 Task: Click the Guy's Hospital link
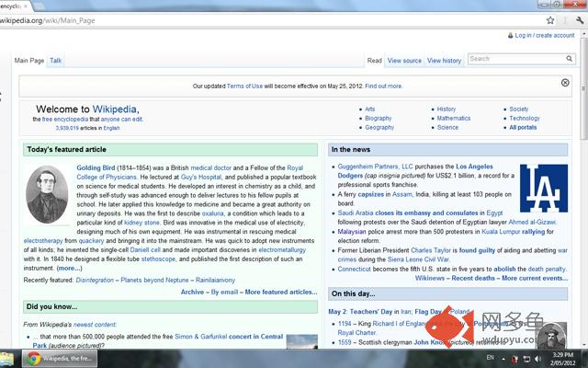(201, 177)
